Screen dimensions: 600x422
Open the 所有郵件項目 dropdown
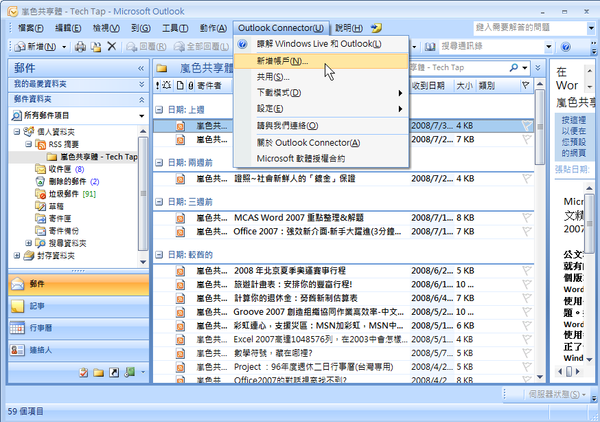pyautogui.click(x=142, y=116)
